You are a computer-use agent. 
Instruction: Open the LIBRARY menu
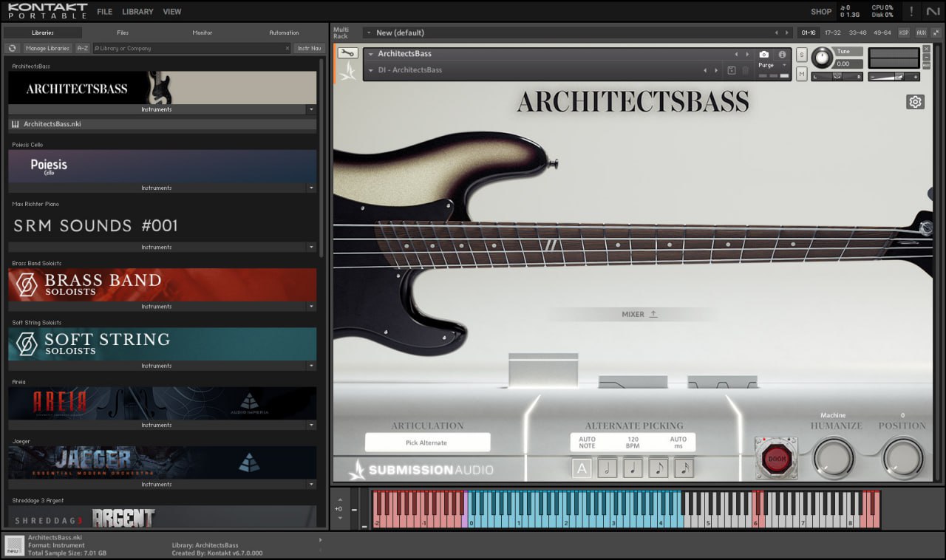[137, 12]
